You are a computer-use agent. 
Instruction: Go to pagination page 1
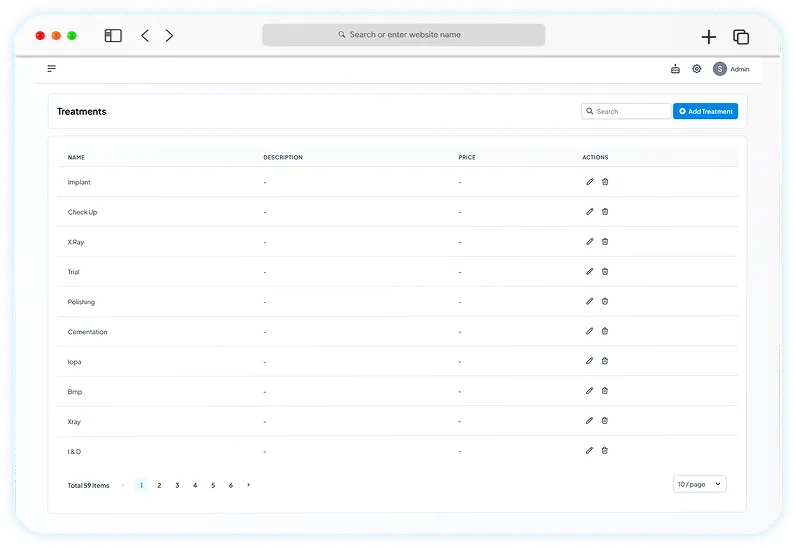pos(141,485)
